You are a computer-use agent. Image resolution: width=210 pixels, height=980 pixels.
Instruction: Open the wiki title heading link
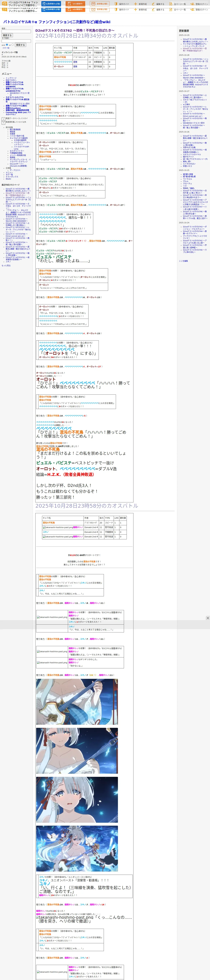(x=57, y=22)
